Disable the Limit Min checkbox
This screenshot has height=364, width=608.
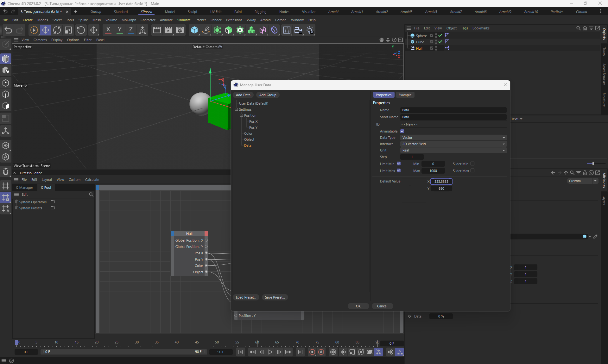click(x=399, y=164)
